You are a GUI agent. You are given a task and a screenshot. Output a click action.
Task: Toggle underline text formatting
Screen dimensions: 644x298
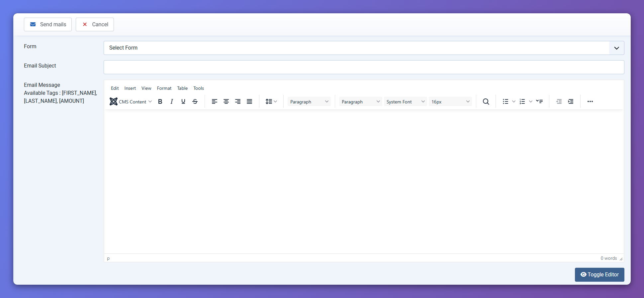183,101
